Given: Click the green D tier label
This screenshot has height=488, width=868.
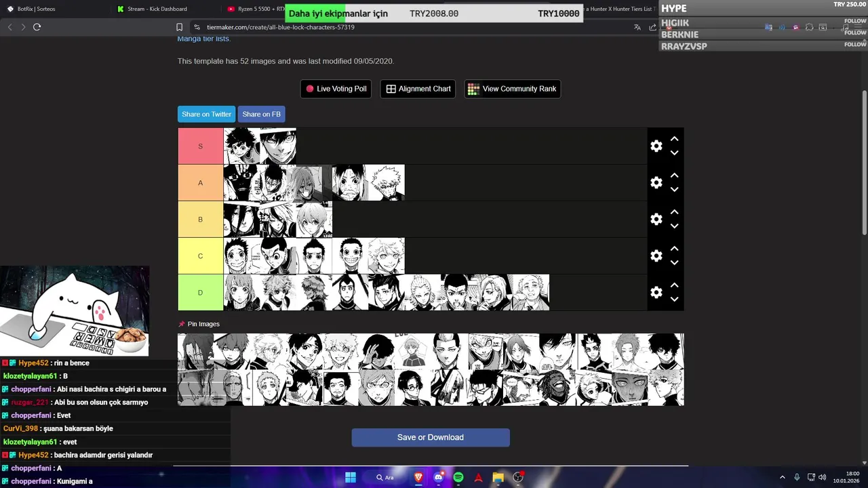Looking at the screenshot, I should 200,292.
